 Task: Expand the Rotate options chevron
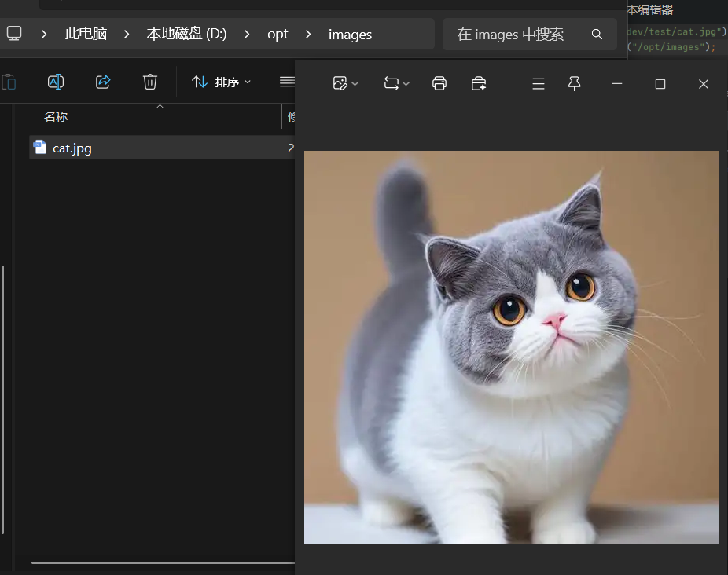click(x=406, y=83)
